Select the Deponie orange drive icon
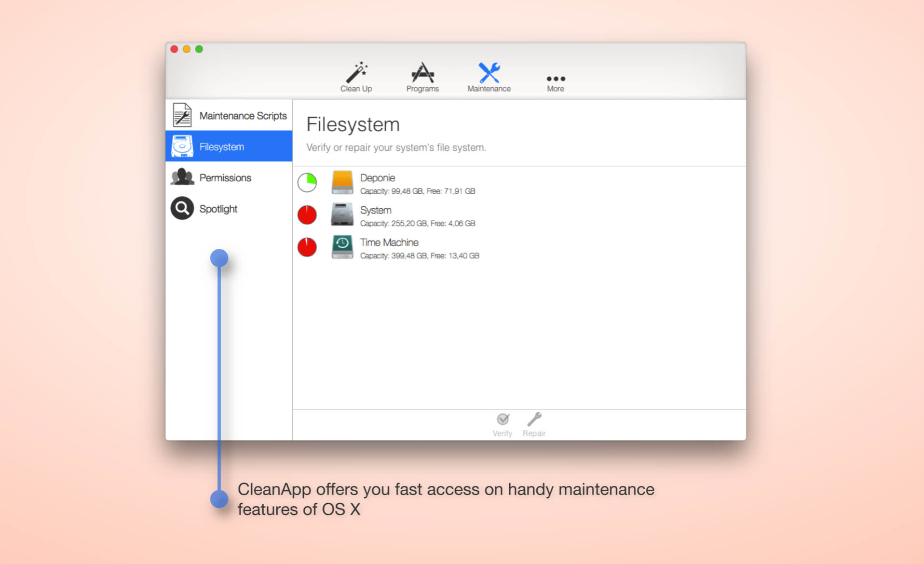The height and width of the screenshot is (564, 924). coord(342,183)
